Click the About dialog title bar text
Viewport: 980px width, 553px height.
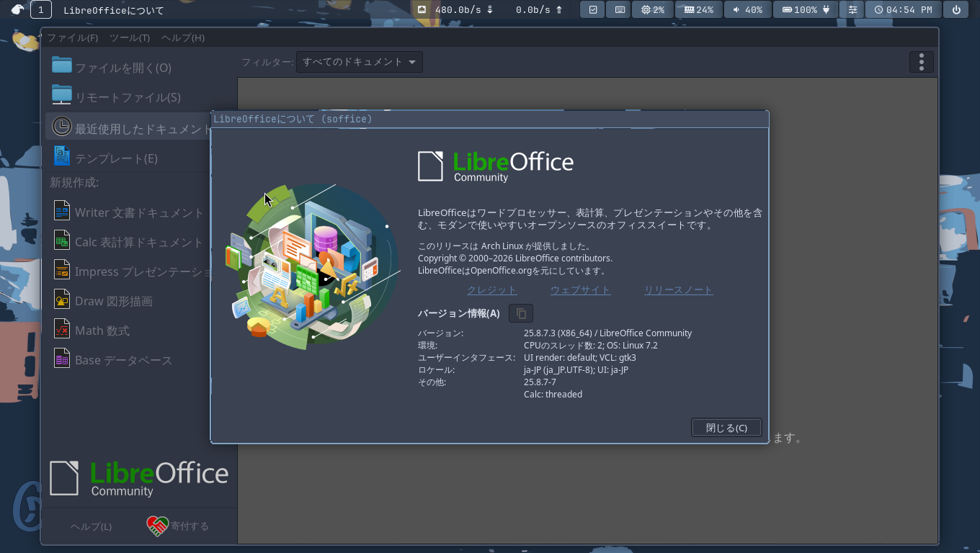click(x=293, y=119)
